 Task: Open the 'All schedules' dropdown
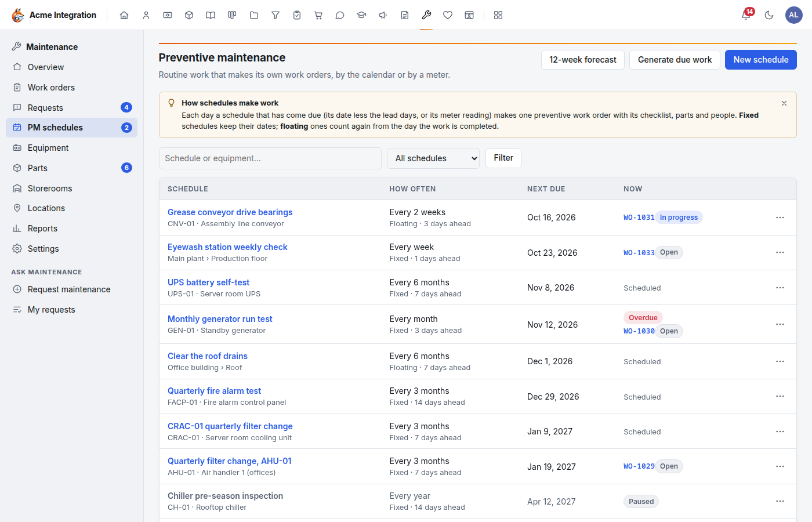pyautogui.click(x=433, y=158)
